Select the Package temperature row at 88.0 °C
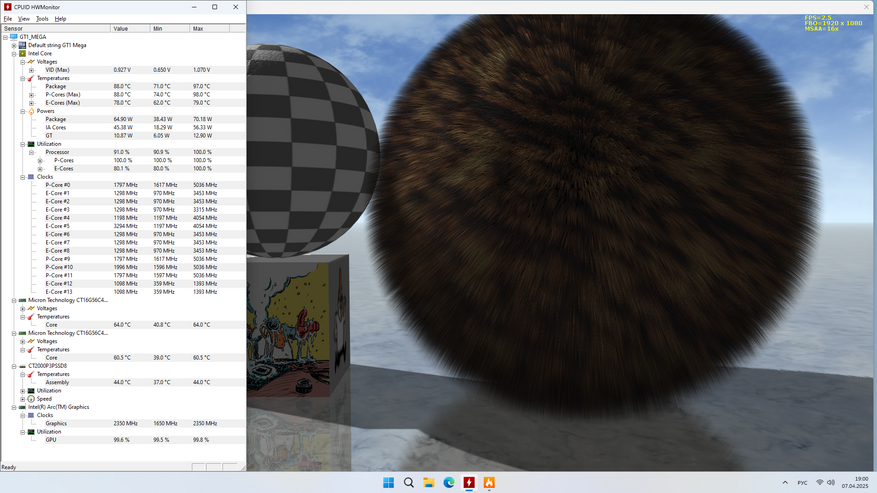The height and width of the screenshot is (493, 877). point(123,87)
